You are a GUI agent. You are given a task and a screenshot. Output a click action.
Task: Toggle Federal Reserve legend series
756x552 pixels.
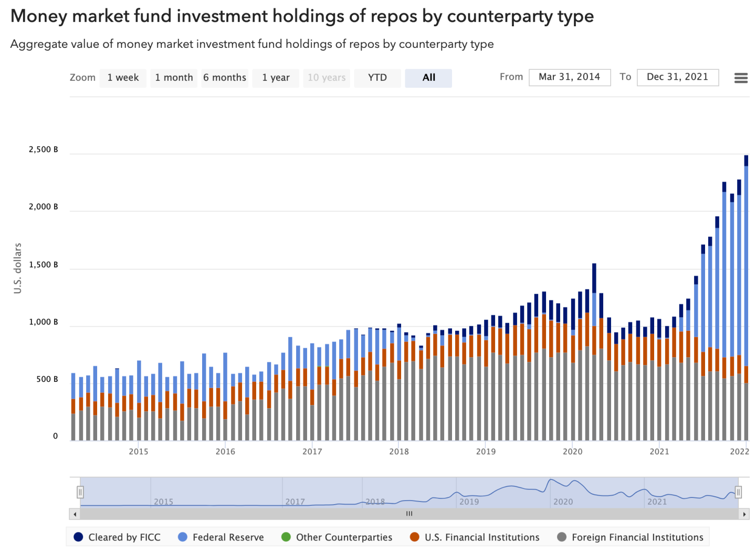[221, 537]
